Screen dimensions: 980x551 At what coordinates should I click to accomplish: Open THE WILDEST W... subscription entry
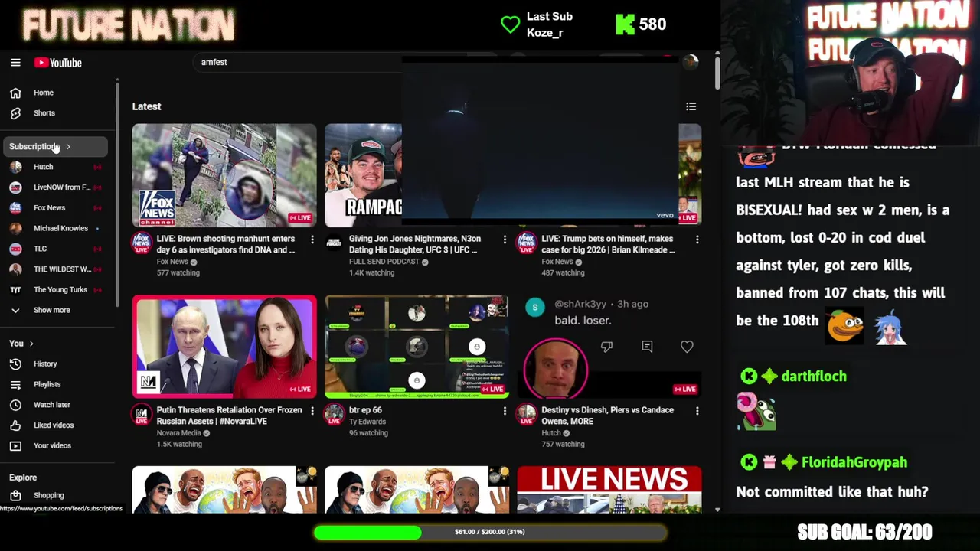point(57,269)
